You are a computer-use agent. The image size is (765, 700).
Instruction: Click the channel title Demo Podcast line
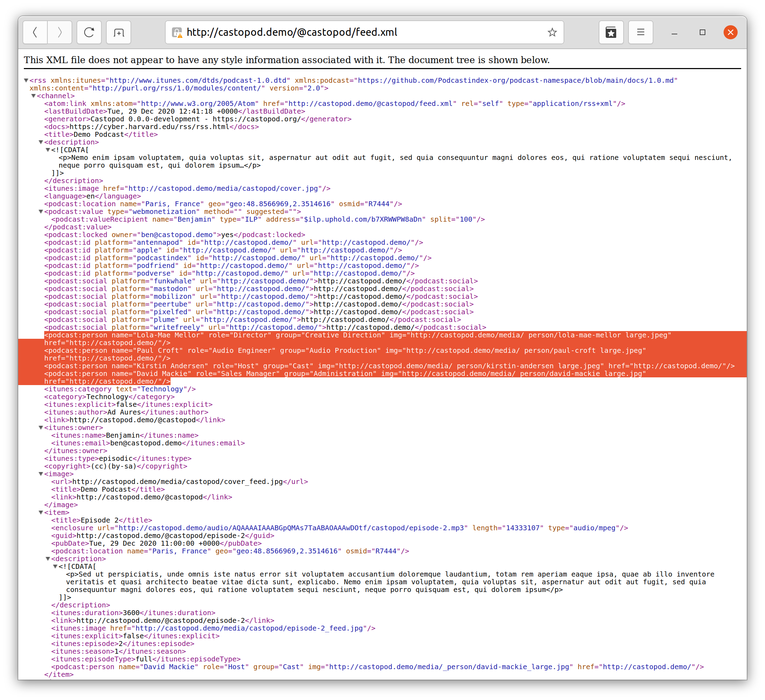point(101,135)
